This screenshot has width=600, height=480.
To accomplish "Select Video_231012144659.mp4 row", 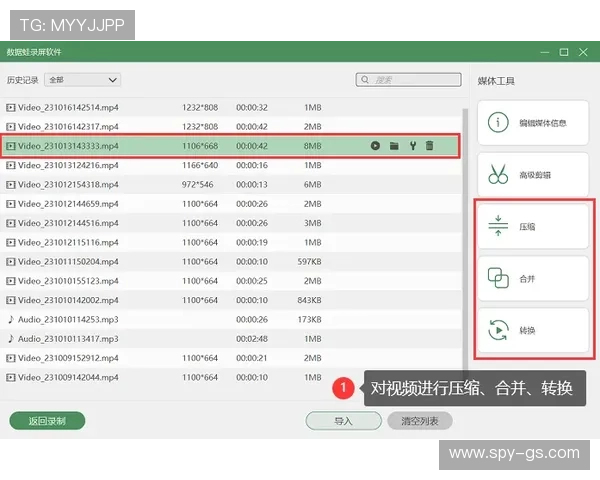I will [x=231, y=204].
